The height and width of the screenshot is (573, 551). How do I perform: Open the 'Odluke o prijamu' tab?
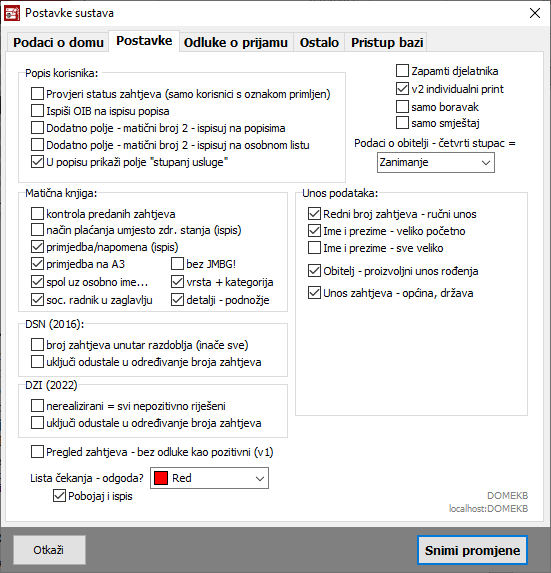click(236, 42)
